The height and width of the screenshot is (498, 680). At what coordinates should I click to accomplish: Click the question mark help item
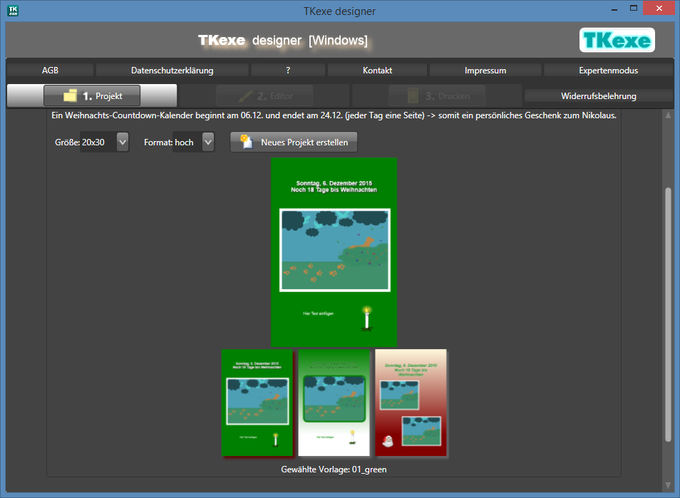click(288, 70)
